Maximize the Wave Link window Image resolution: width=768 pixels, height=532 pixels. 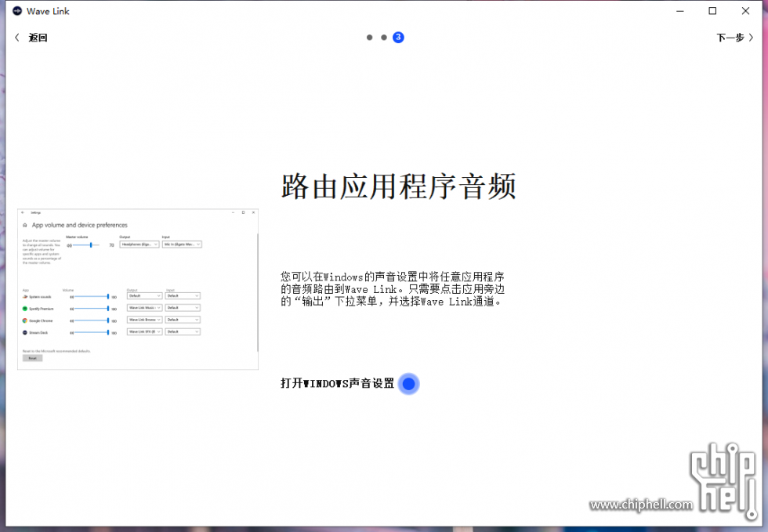coord(712,11)
